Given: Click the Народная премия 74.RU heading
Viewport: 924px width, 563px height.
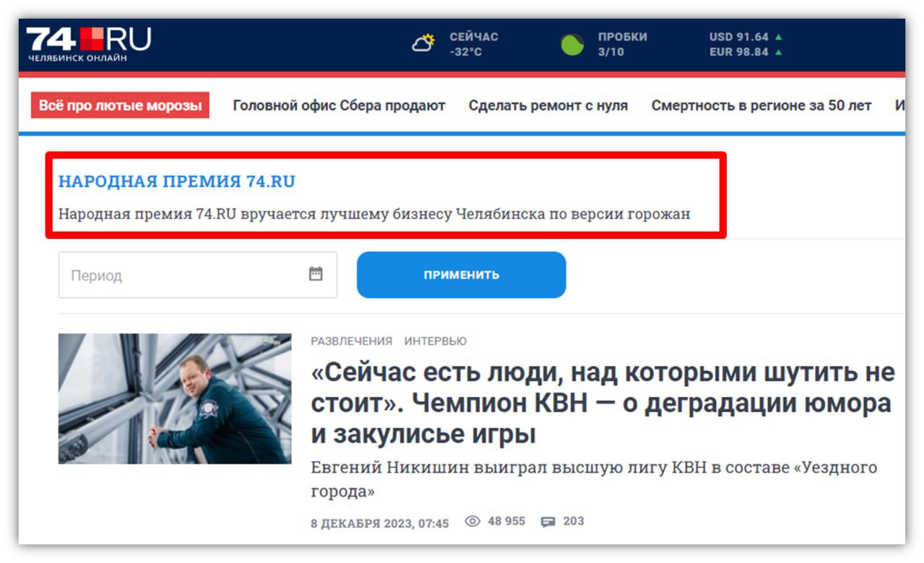Looking at the screenshot, I should click(177, 181).
